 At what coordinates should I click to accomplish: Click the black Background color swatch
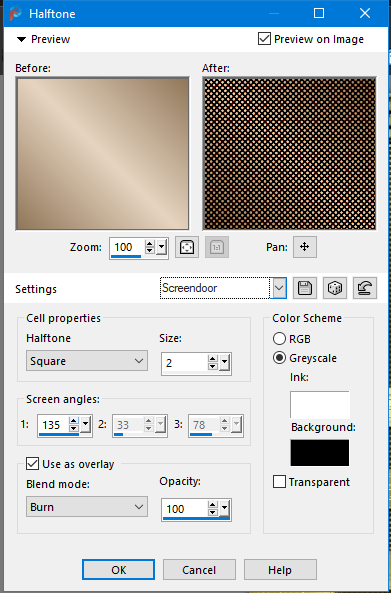pos(320,453)
